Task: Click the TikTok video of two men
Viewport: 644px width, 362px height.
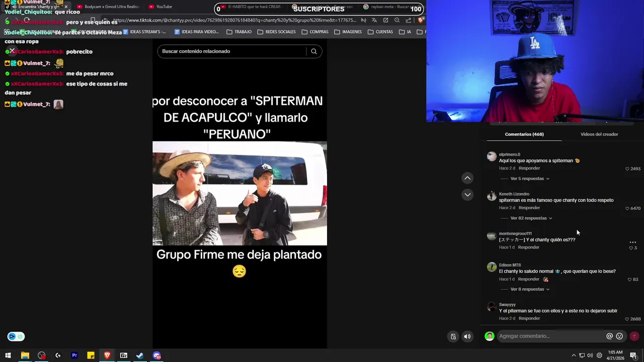Action: click(239, 194)
